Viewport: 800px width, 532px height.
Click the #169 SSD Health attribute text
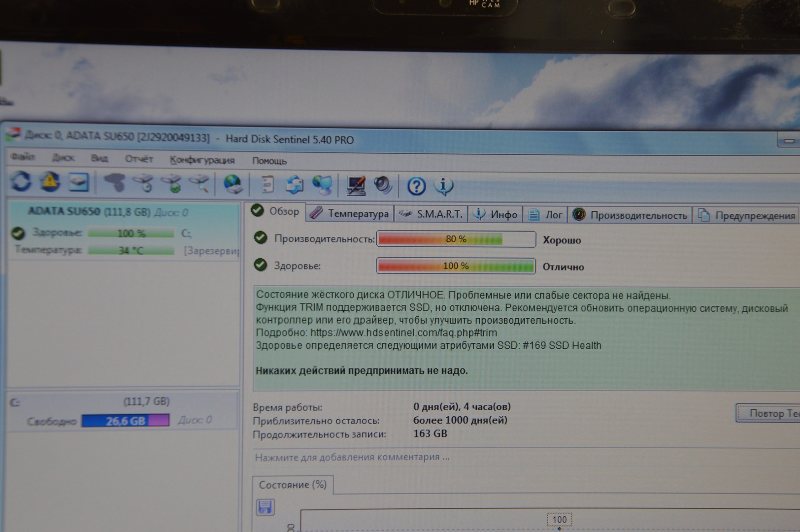tap(562, 345)
